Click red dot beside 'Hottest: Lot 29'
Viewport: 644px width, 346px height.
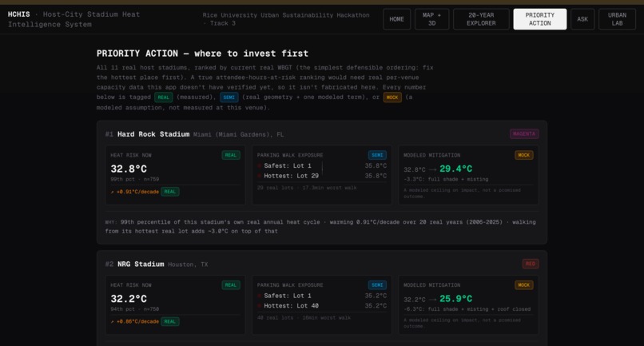click(x=260, y=176)
